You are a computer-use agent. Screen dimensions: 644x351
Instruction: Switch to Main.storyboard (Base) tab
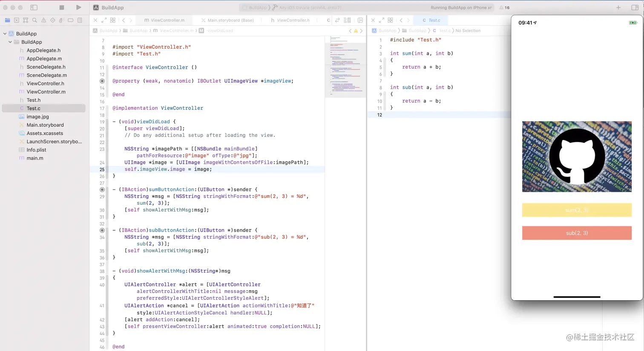[x=227, y=20]
